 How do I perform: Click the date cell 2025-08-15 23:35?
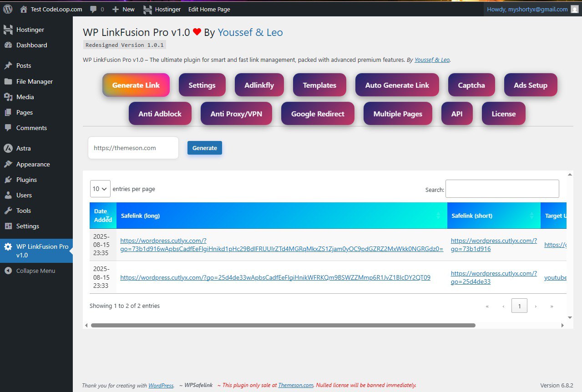pyautogui.click(x=103, y=245)
